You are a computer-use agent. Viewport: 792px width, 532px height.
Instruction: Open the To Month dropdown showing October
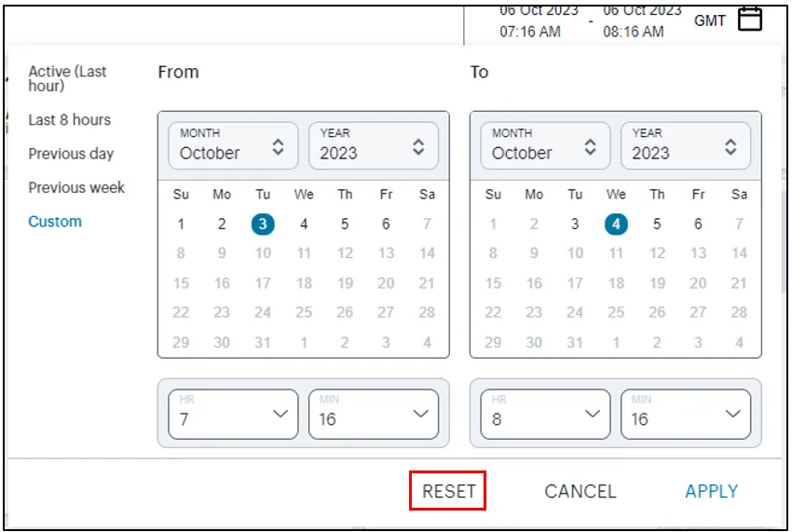tap(545, 145)
